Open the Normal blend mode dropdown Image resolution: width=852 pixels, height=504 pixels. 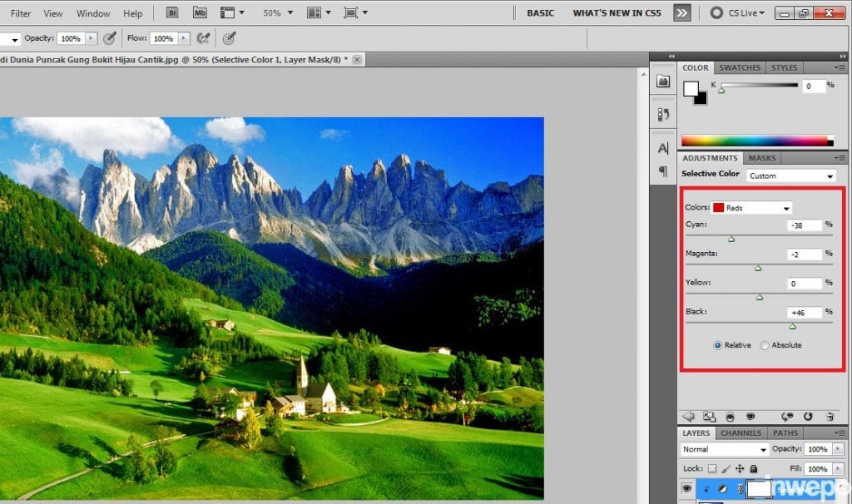click(x=725, y=449)
